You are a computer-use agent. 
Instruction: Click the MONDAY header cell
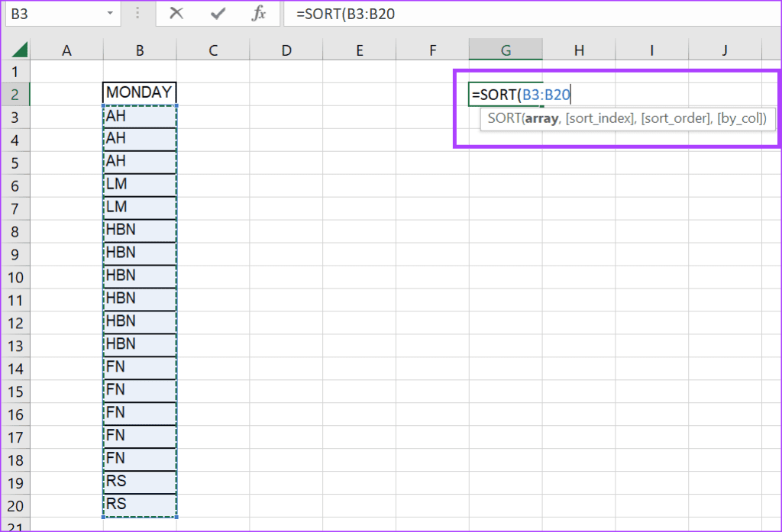point(140,92)
